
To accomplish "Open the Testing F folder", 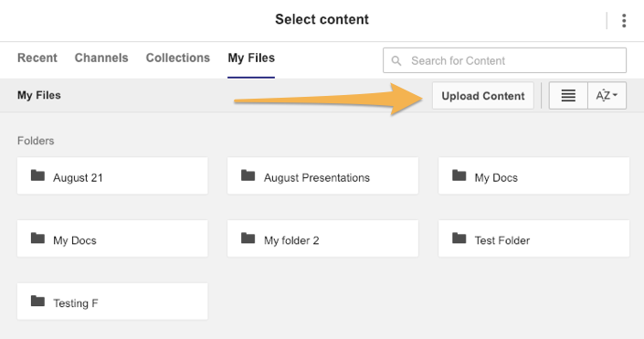I will click(112, 302).
